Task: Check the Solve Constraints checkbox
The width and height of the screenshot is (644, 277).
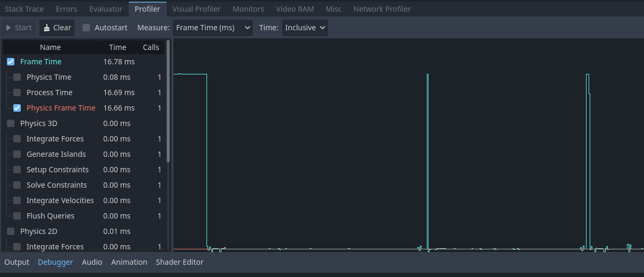Action: click(17, 185)
